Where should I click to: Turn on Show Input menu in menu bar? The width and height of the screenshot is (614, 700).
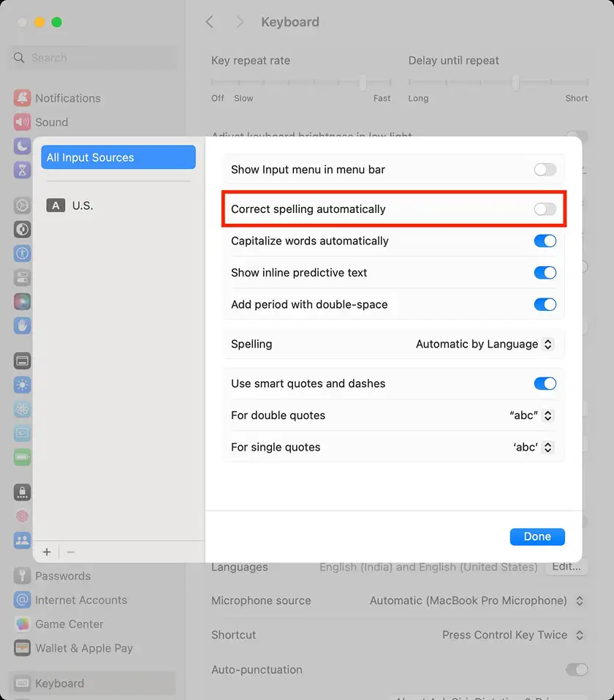pyautogui.click(x=545, y=170)
